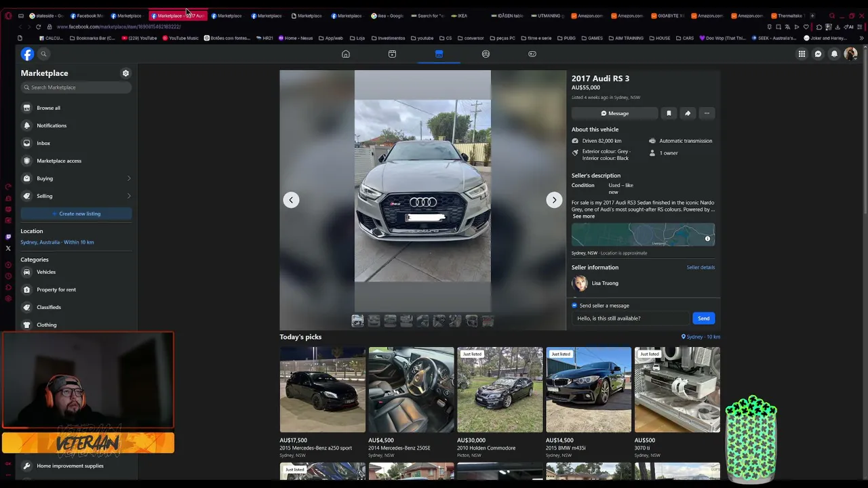The height and width of the screenshot is (488, 868).
Task: Open the Facebook Video tab icon
Action: coord(392,54)
